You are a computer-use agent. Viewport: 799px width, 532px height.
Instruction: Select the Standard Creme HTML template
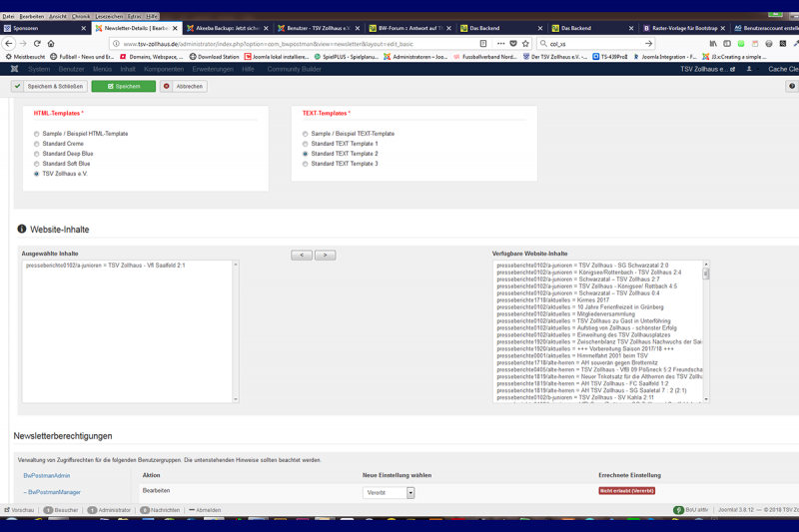[37, 144]
